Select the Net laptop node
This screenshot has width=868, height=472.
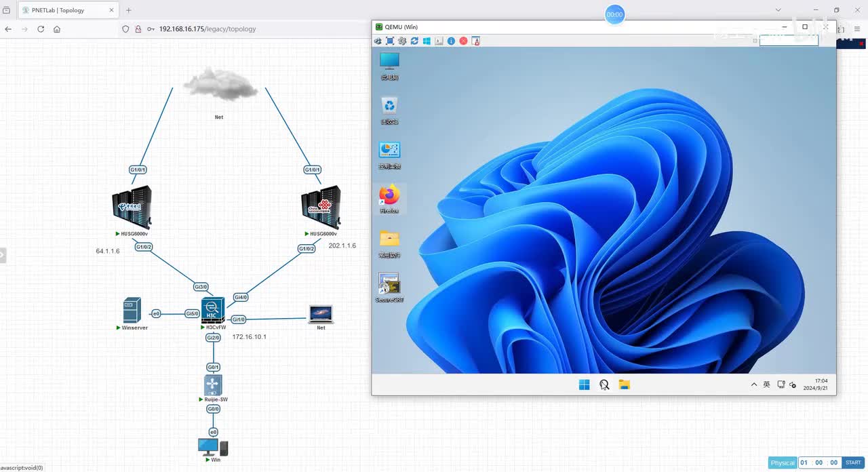coord(321,313)
